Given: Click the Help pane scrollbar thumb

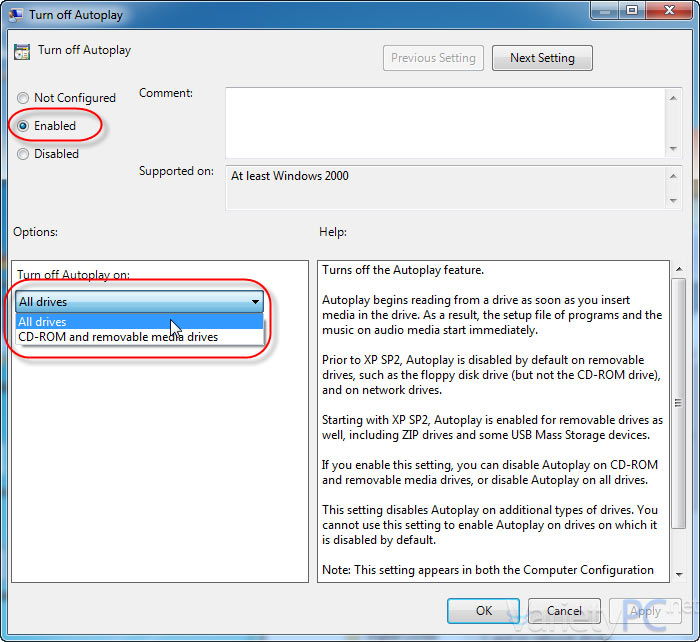Looking at the screenshot, I should click(679, 403).
